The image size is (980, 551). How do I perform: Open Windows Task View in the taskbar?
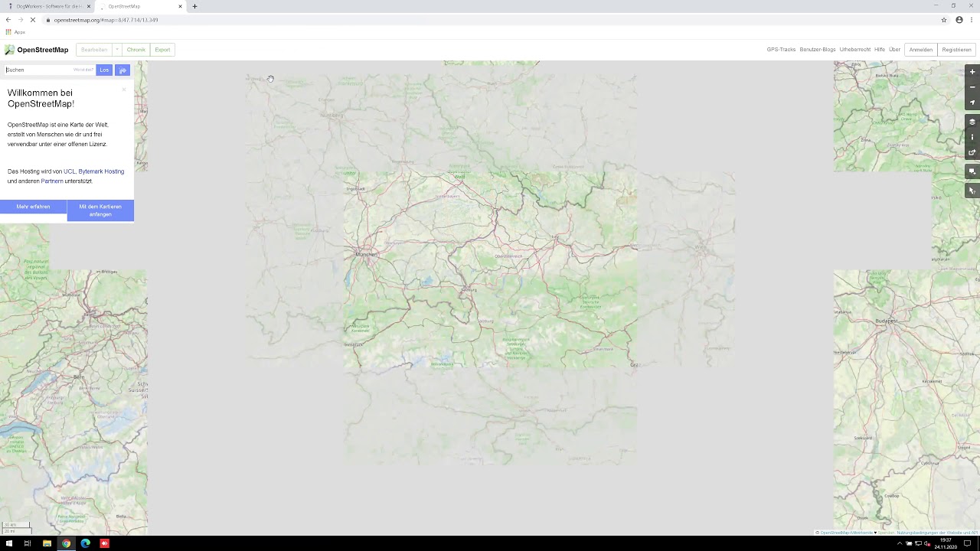coord(28,543)
